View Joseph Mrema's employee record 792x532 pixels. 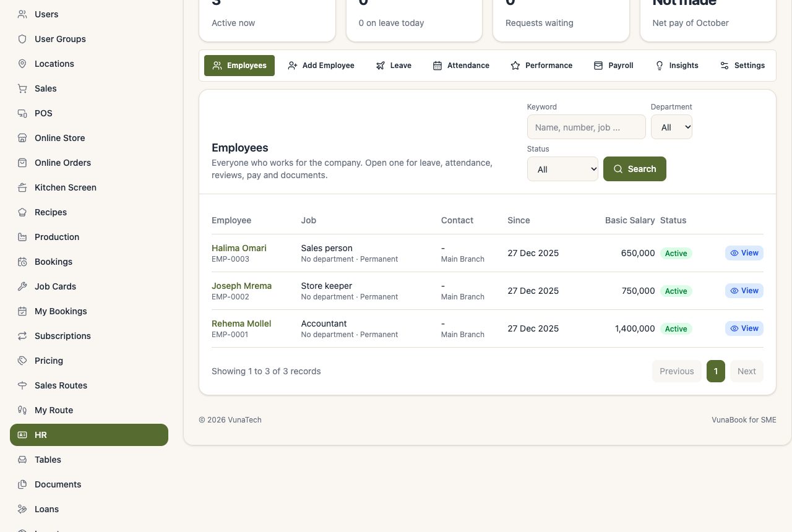click(744, 291)
